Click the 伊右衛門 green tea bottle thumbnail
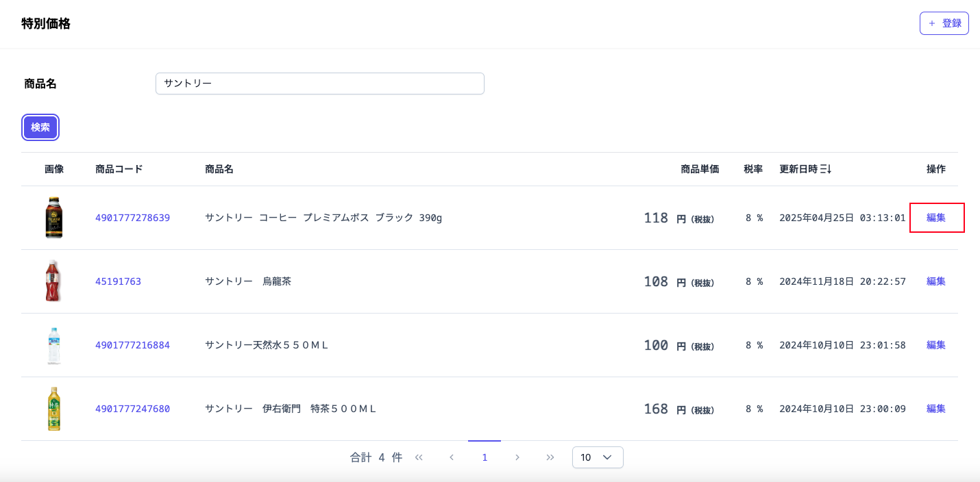The height and width of the screenshot is (482, 980). pyautogui.click(x=54, y=409)
